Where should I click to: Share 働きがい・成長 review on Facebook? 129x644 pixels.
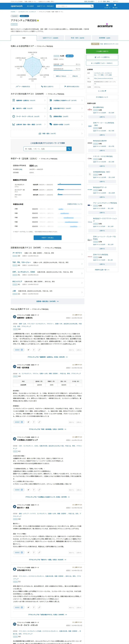pos(34,553)
